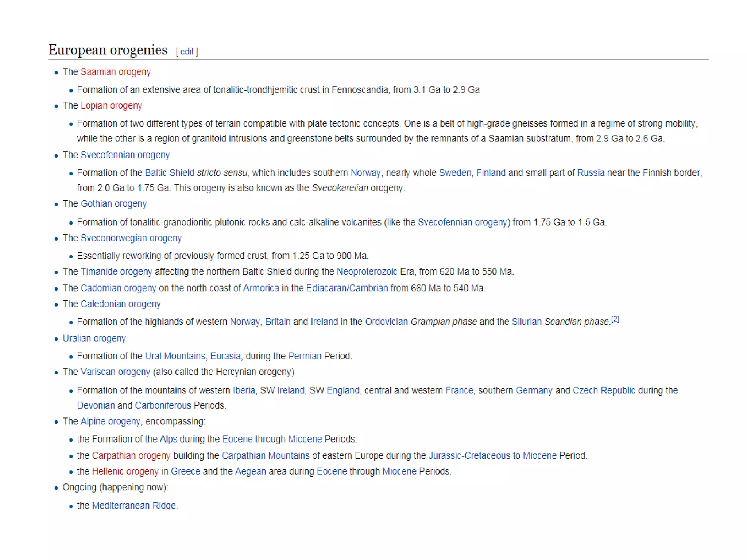Click the Alpine orogeny link
This screenshot has height=560, width=747.
110,421
